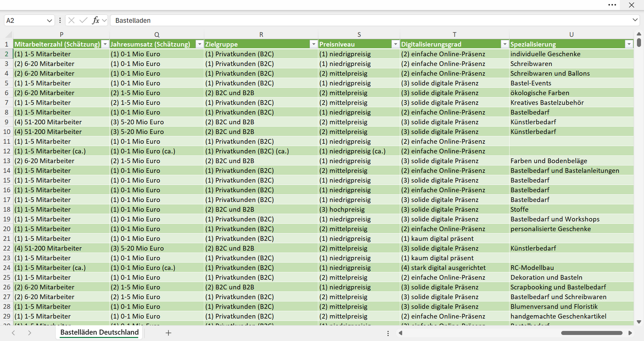Viewport: 644px width, 341px height.
Task: Select cell '(3) hochpreisig'
Action: pos(359,209)
